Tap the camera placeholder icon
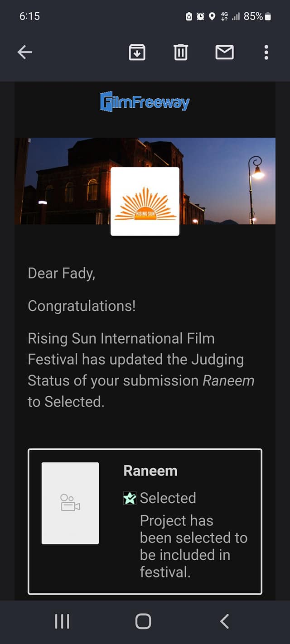The width and height of the screenshot is (290, 644). coord(70,503)
